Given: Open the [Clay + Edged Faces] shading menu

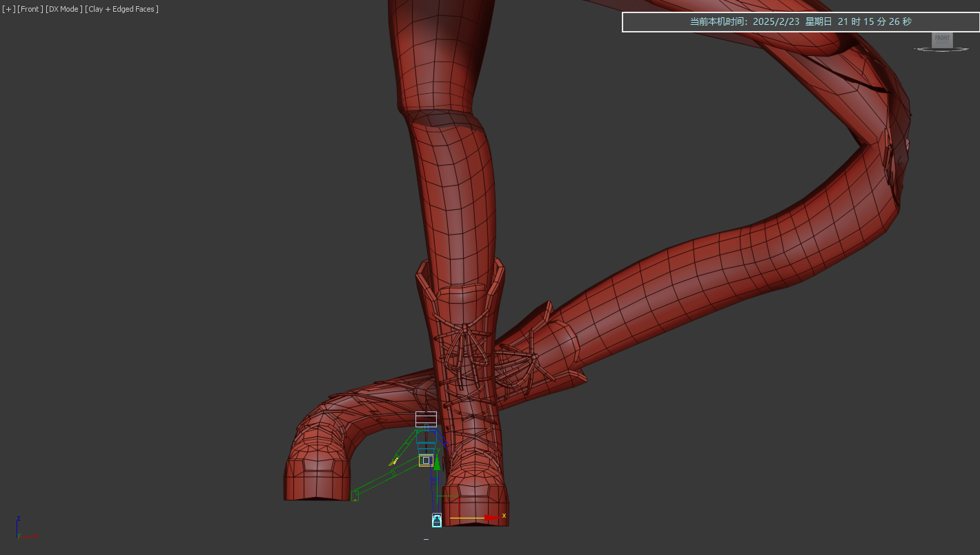Looking at the screenshot, I should 121,9.
